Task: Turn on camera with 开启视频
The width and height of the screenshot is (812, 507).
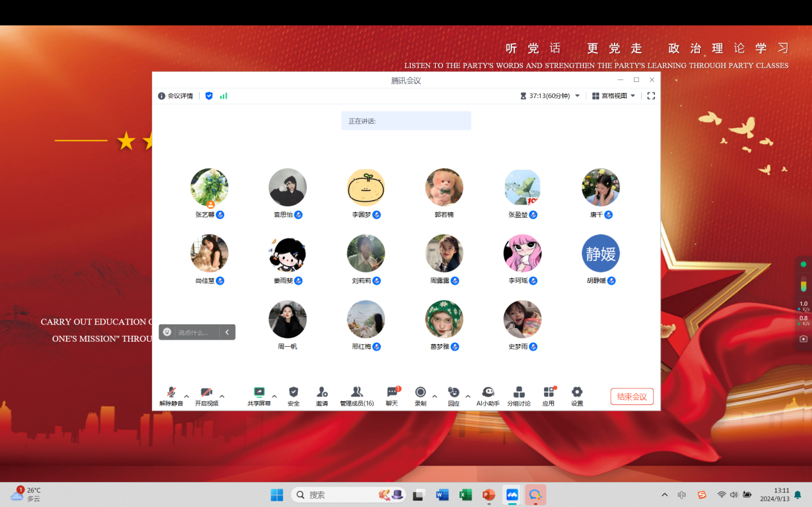Action: [206, 393]
